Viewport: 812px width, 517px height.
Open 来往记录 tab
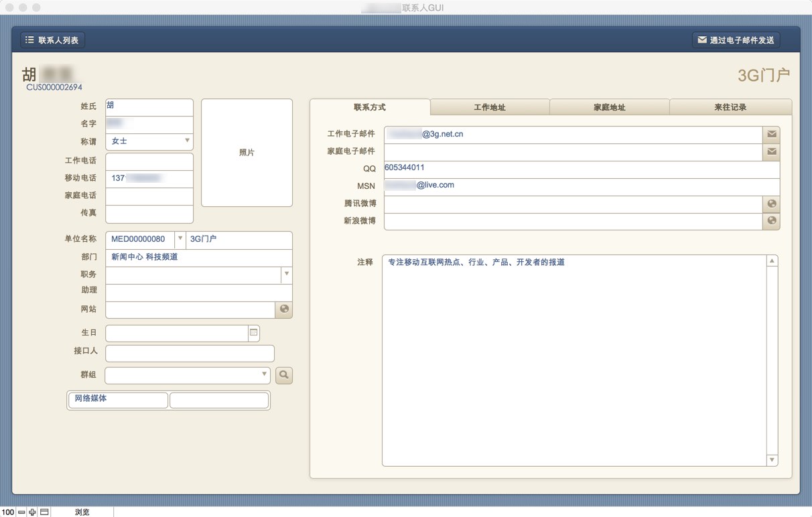(730, 107)
